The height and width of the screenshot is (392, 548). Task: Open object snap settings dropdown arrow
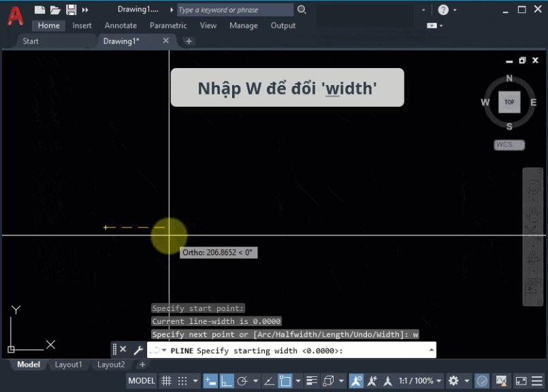point(298,381)
